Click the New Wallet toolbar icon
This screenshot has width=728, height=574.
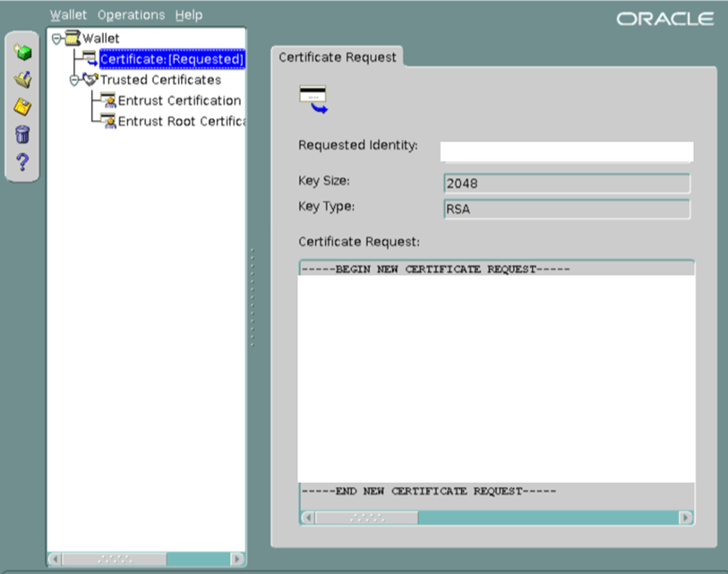tap(23, 54)
